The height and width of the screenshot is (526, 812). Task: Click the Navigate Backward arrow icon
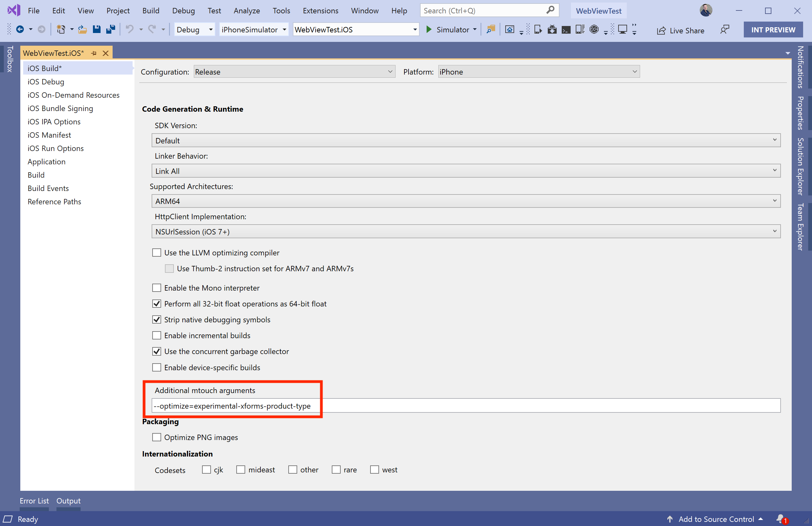click(x=20, y=30)
